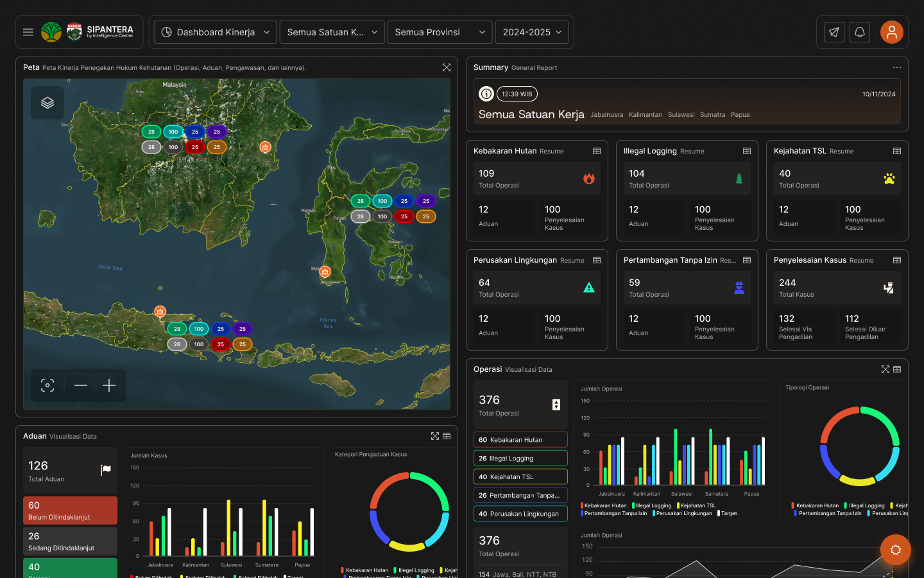Open the map layers selector icon
This screenshot has width=924, height=578.
[47, 103]
